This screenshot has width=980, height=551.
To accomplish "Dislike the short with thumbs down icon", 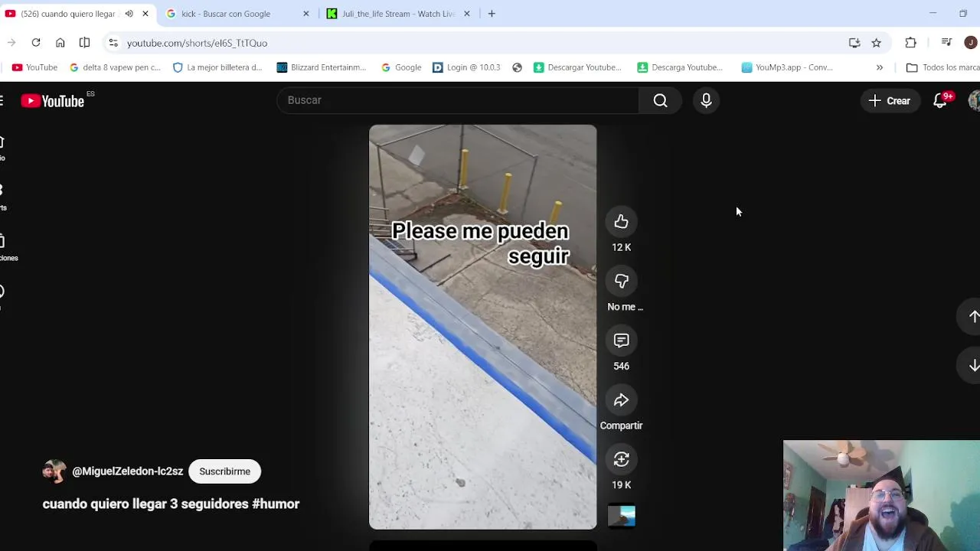I will [x=621, y=282].
